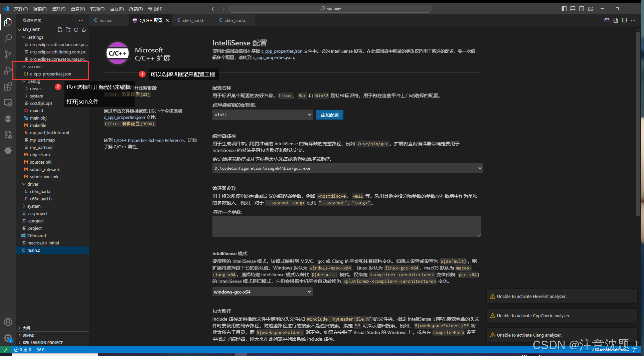Open the c_cpp_properties.json link
This screenshot has height=356, width=644.
282,51
